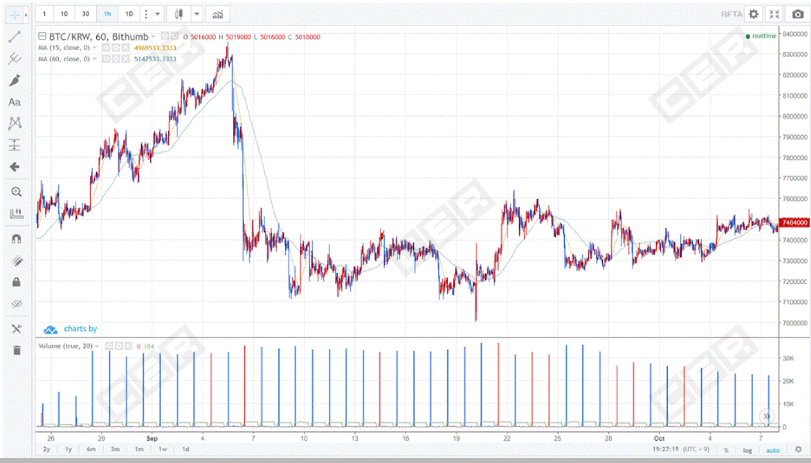Expand the candlestick chart style dropdown
Viewport: 811px width, 463px height.
click(196, 14)
